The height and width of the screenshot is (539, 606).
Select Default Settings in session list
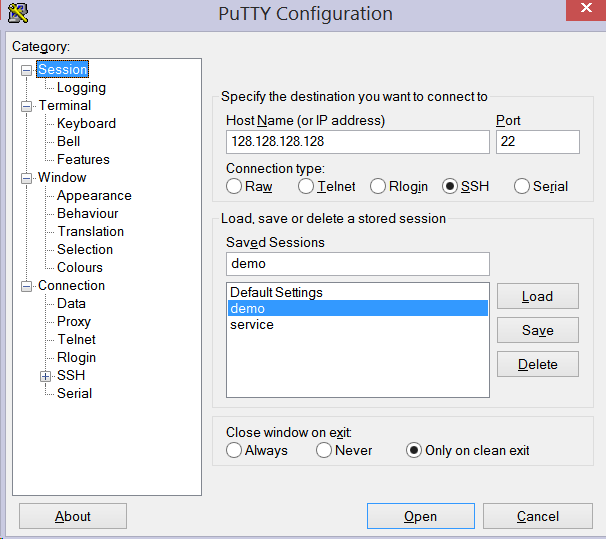(357, 292)
